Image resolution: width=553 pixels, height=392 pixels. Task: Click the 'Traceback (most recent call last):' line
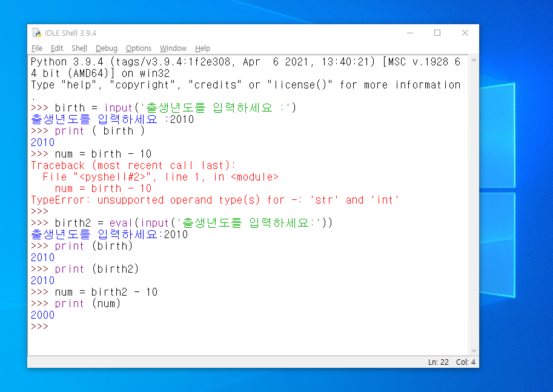[x=133, y=165]
